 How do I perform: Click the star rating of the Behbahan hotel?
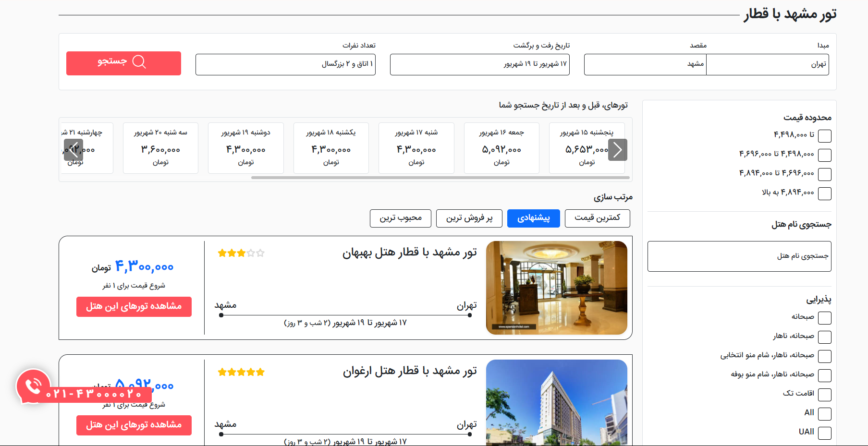point(241,253)
